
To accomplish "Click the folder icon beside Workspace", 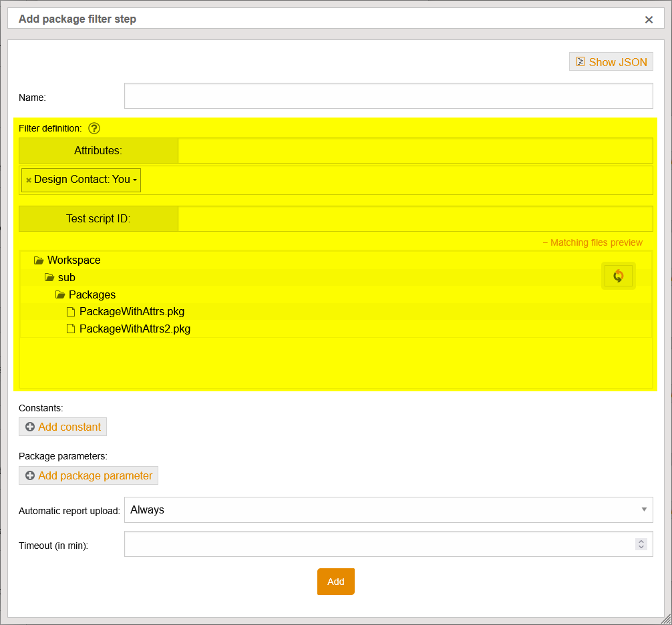I will pos(37,260).
